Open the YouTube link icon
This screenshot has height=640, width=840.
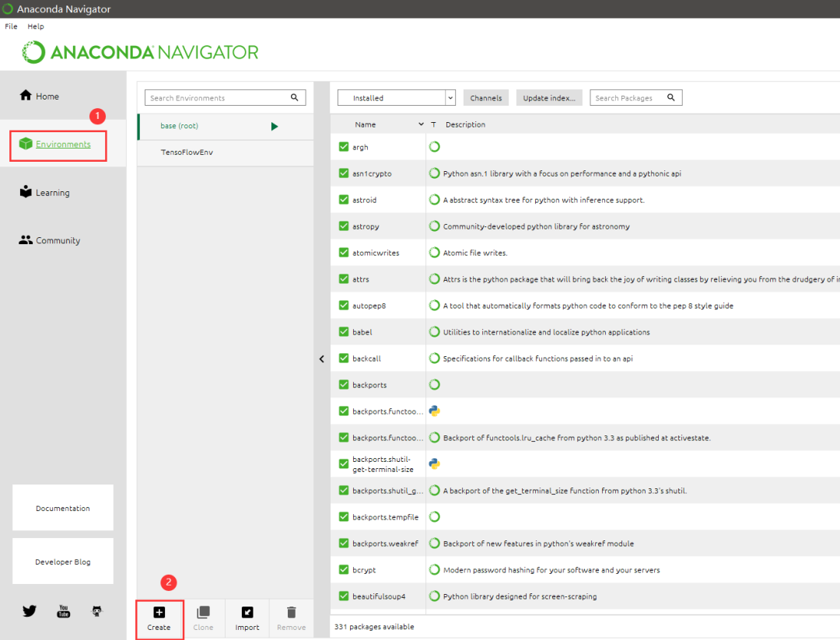63,611
